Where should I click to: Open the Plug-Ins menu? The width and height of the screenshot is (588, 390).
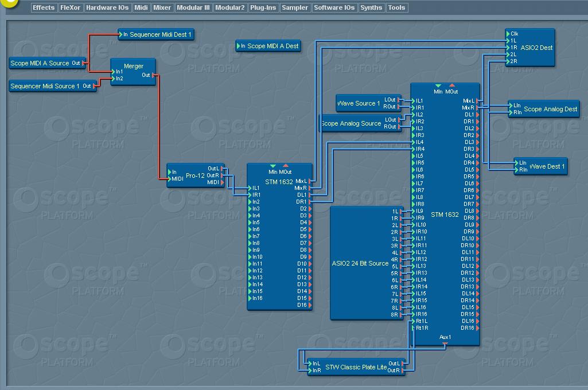(263, 7)
